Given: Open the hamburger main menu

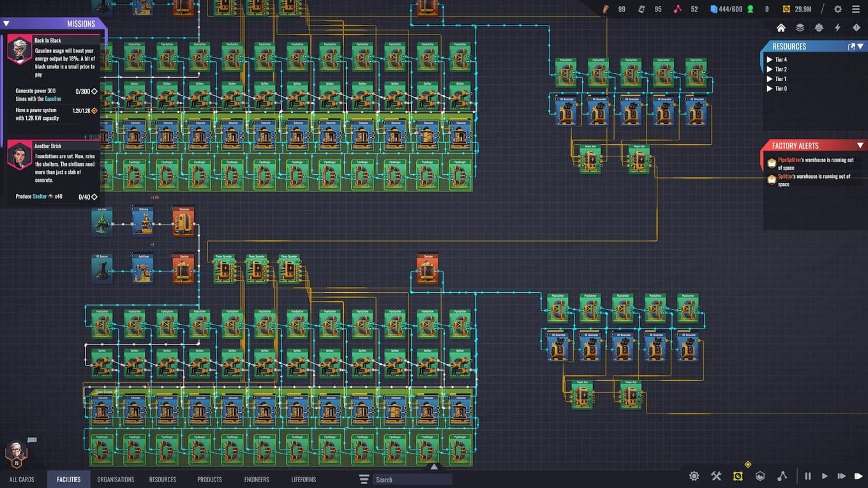Looking at the screenshot, I should tap(856, 9).
